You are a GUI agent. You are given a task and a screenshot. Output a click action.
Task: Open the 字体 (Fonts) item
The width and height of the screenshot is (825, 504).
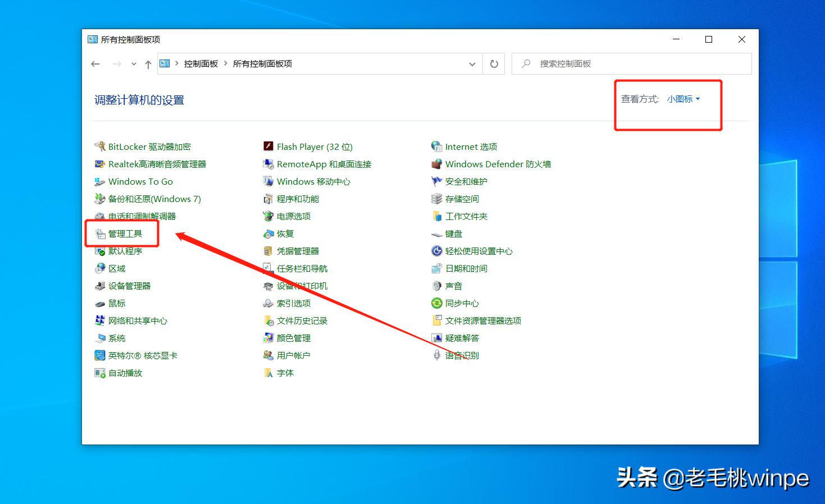285,373
